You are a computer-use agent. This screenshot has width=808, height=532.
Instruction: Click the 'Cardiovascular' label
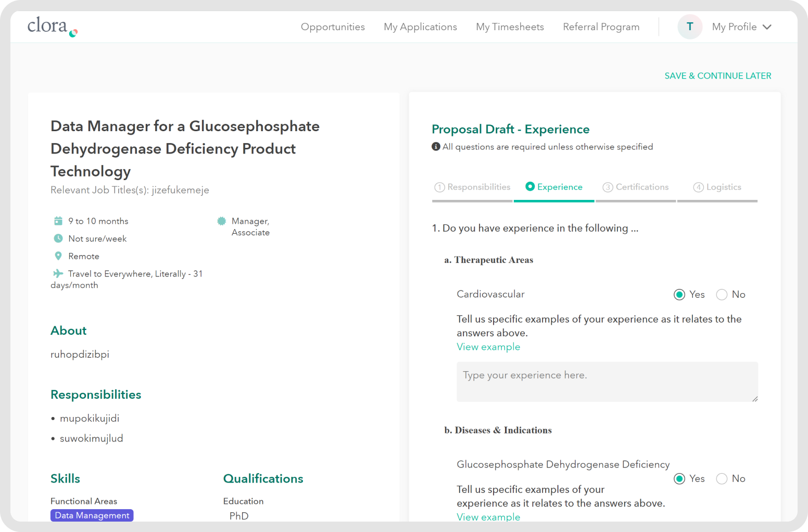(490, 294)
